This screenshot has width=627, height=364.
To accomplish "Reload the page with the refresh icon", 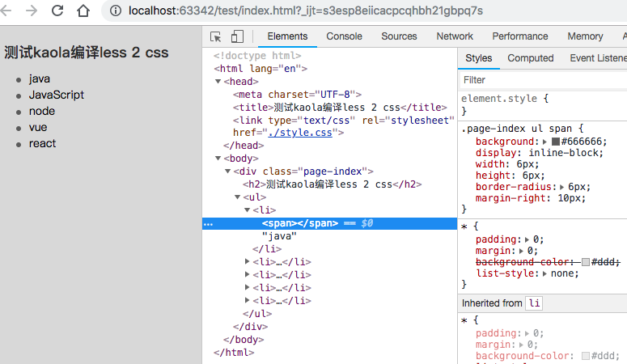I will tap(57, 11).
